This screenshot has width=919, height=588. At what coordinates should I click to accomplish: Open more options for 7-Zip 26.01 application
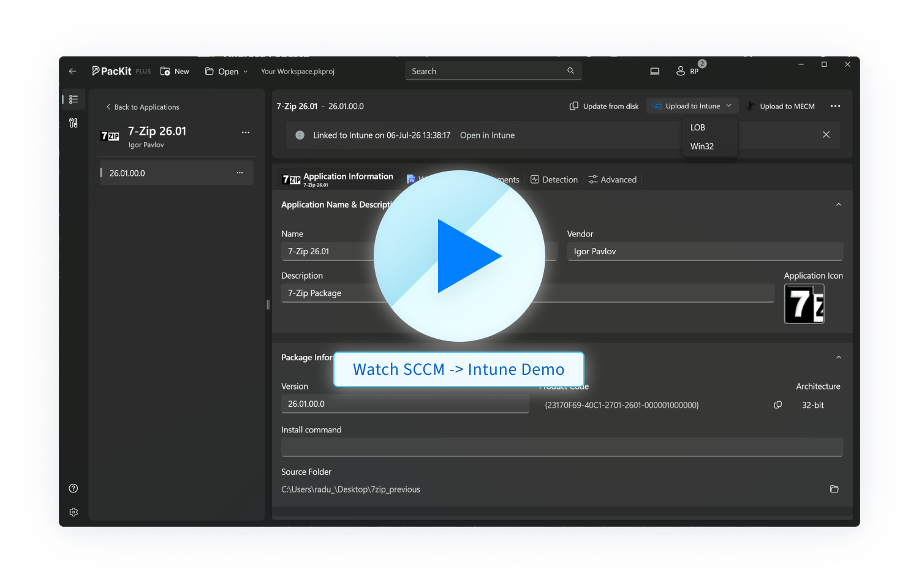pyautogui.click(x=246, y=132)
